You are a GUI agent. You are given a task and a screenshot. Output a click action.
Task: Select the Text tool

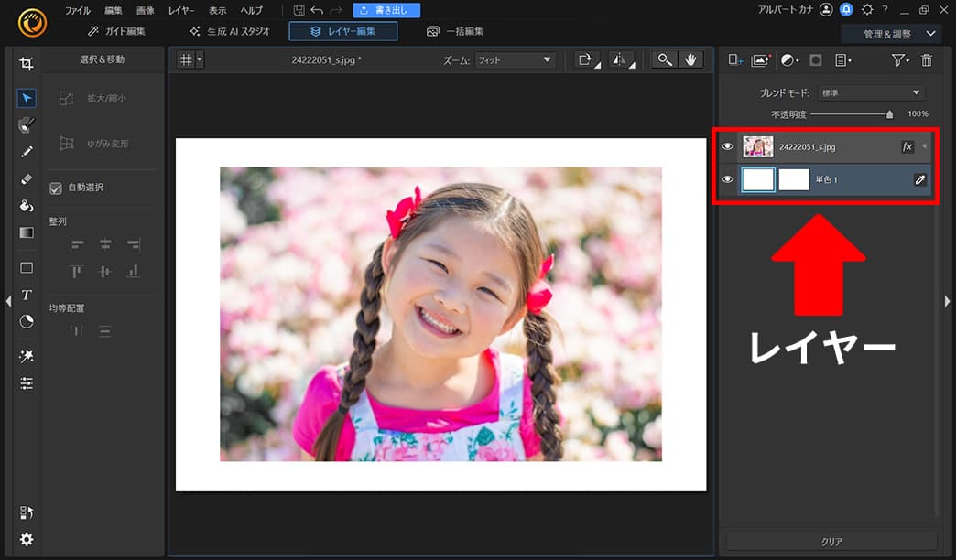(x=27, y=295)
